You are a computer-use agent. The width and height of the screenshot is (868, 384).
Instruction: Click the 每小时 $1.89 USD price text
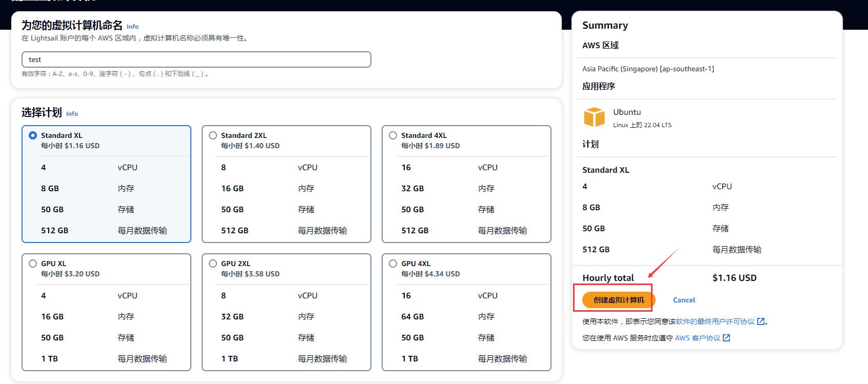tap(430, 146)
